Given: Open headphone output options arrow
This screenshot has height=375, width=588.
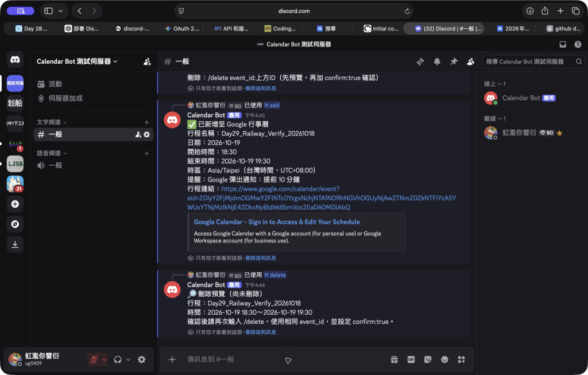Looking at the screenshot, I should click(x=128, y=359).
